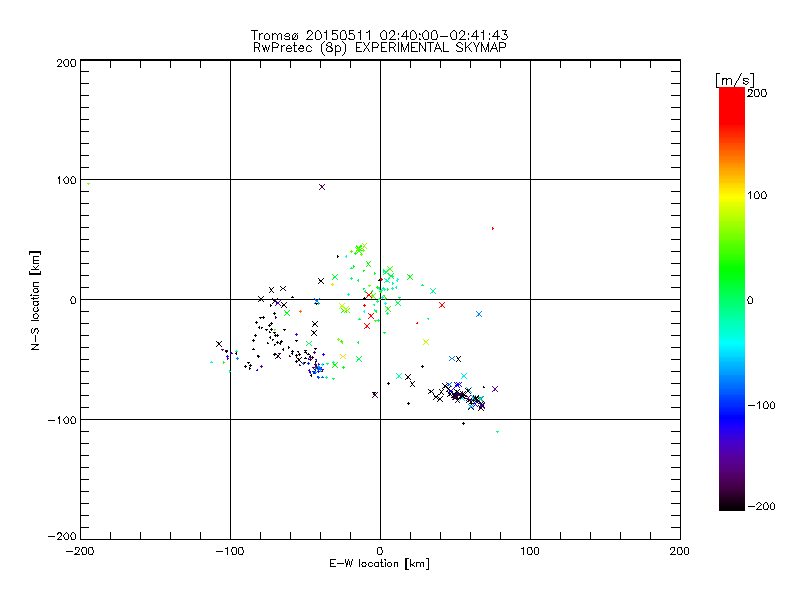Screen dimensions: 800x600
Task: Click the x-axis tick label '-100'
Action: tap(230, 551)
